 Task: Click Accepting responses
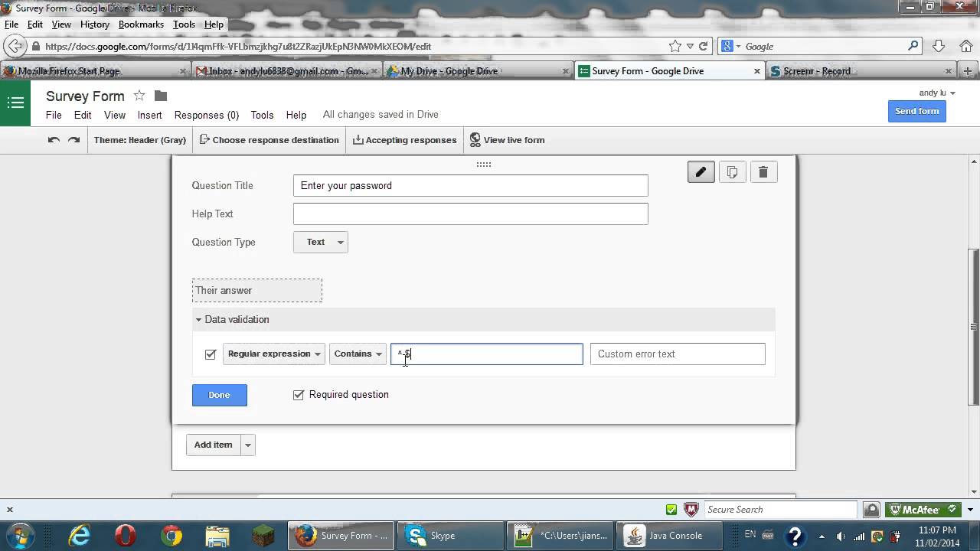tap(404, 140)
